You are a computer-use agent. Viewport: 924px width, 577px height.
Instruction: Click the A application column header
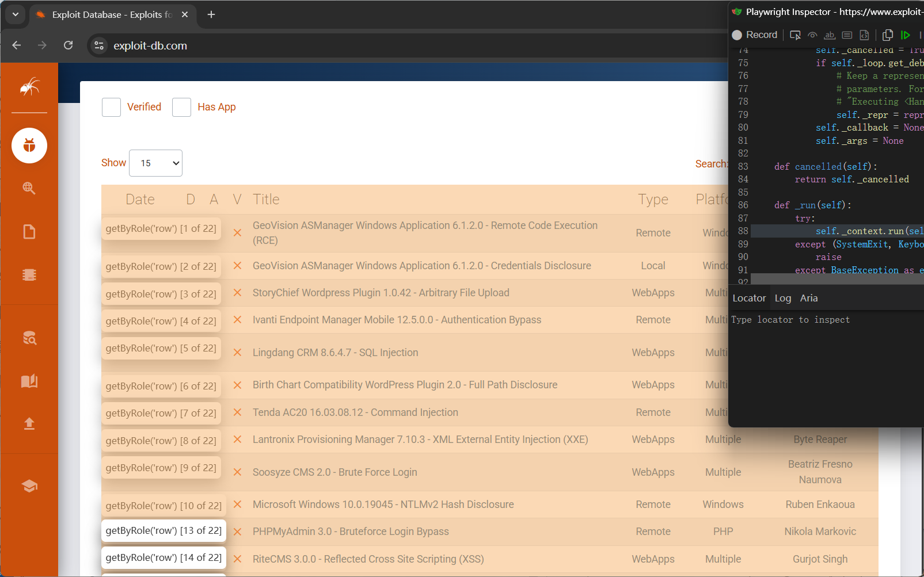214,200
